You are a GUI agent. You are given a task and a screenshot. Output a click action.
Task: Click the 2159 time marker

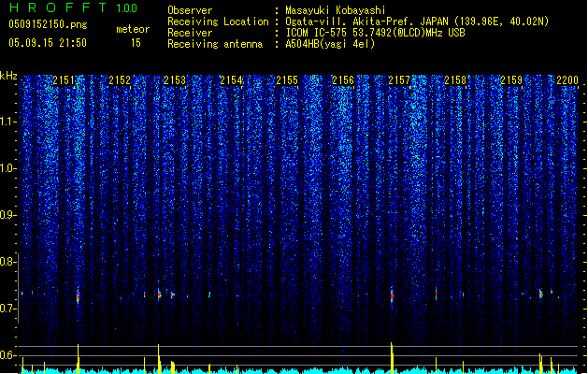click(x=511, y=79)
